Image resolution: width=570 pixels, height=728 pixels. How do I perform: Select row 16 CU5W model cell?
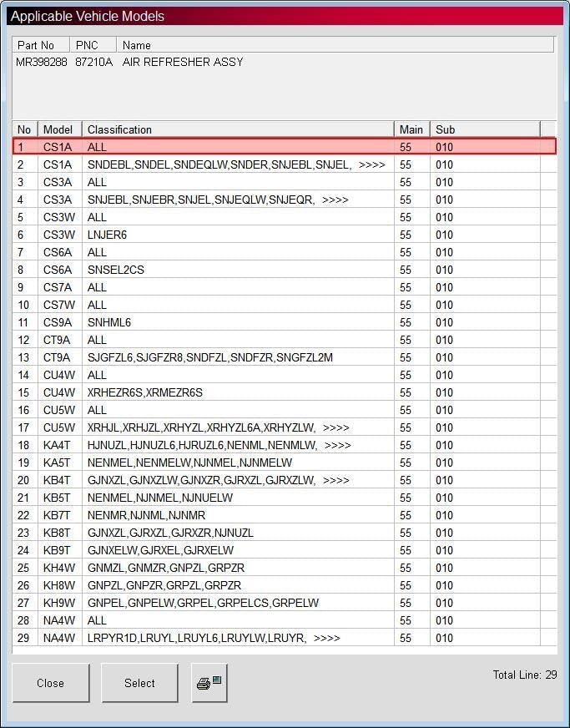click(x=59, y=410)
